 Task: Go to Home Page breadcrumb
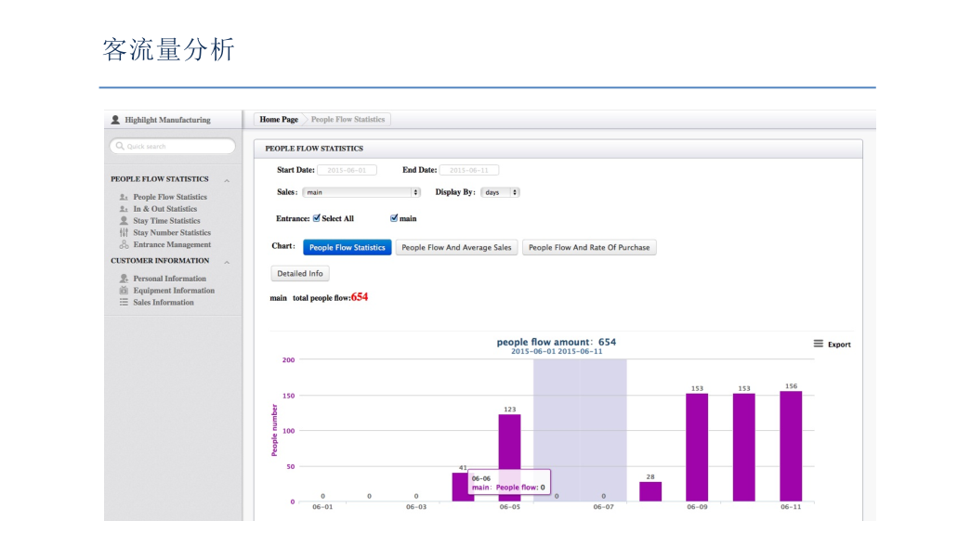(279, 120)
